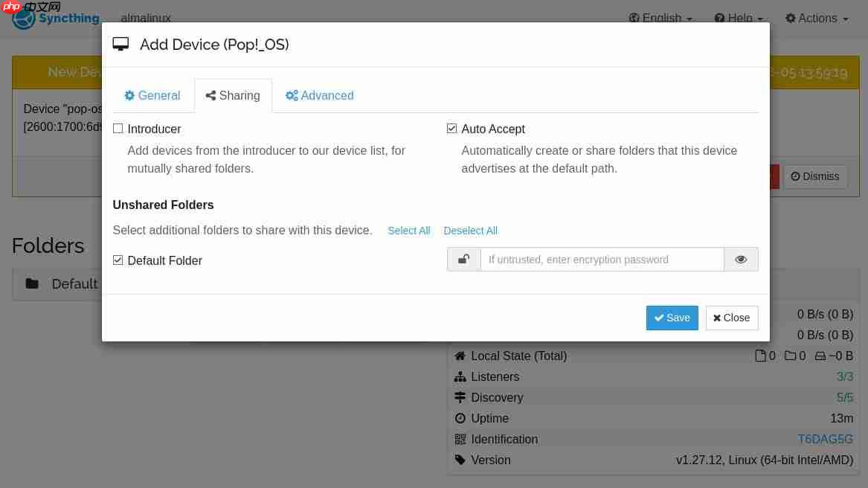This screenshot has height=488, width=868.
Task: Uncheck the Default Folder checkbox
Action: coord(118,260)
